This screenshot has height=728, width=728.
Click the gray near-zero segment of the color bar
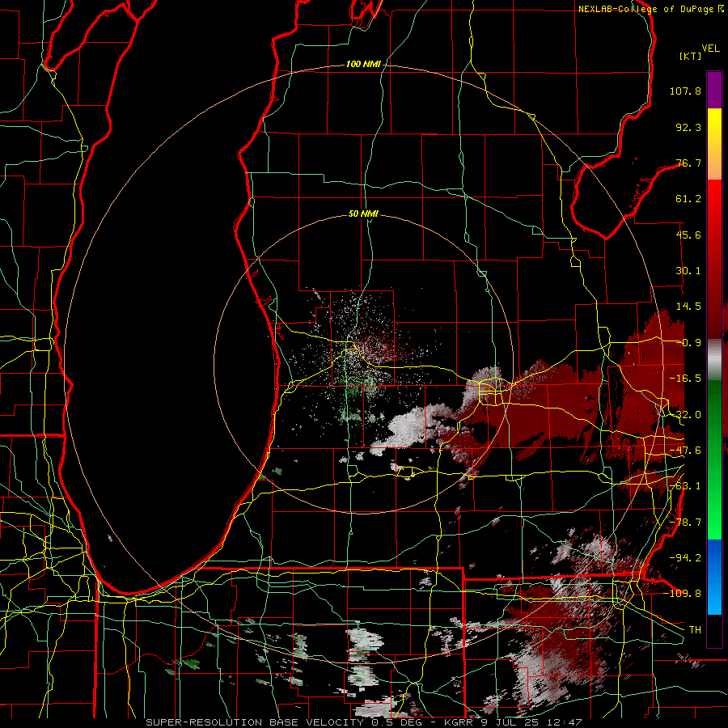[714, 360]
